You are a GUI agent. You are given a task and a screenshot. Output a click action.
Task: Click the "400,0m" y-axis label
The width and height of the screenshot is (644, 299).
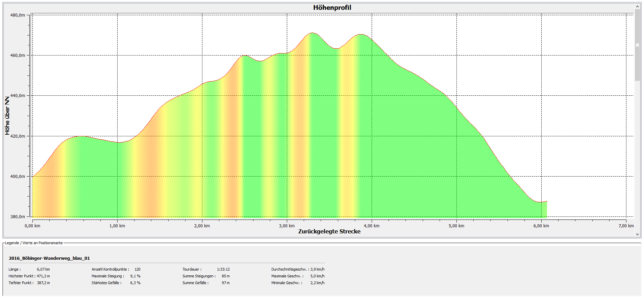[x=18, y=177]
